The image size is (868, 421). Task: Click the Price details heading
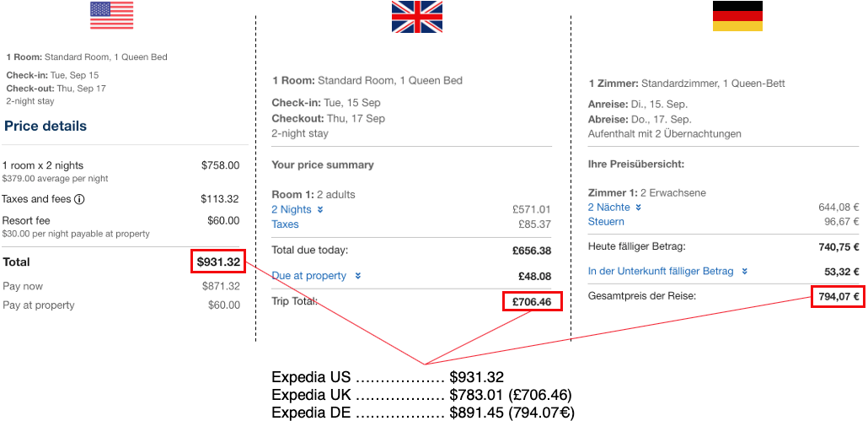(x=46, y=126)
